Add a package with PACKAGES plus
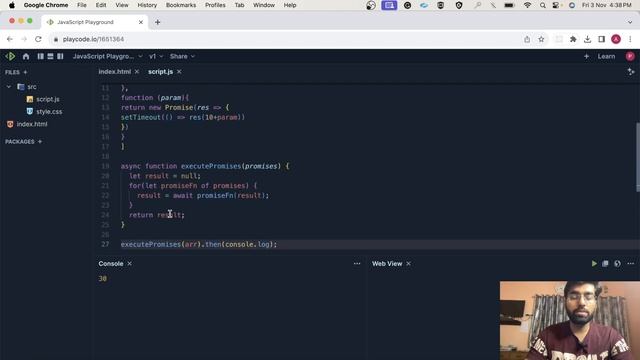 pyautogui.click(x=40, y=142)
